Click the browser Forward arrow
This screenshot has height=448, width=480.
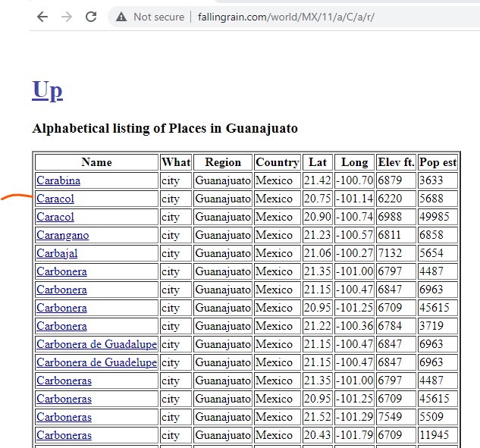click(67, 17)
